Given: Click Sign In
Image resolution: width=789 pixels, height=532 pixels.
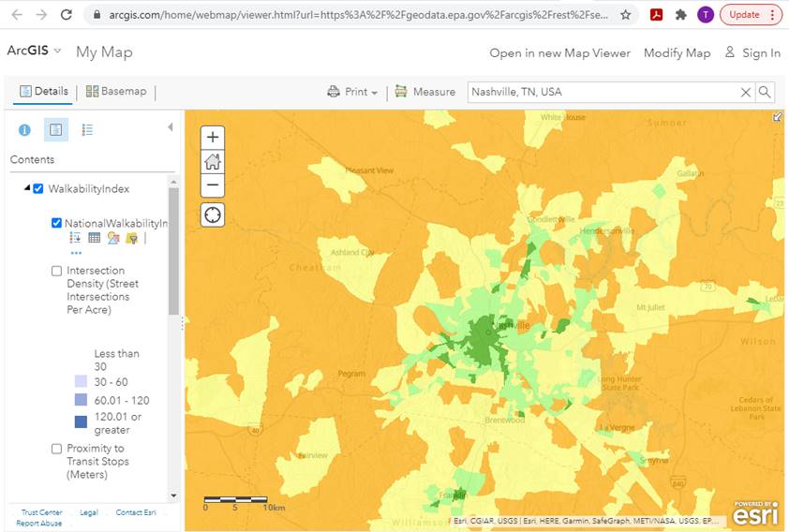Looking at the screenshot, I should point(752,52).
